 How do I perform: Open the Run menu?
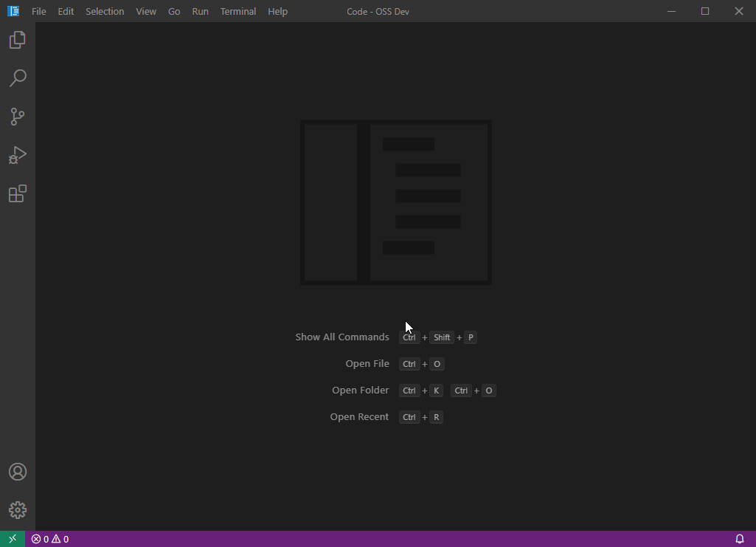pos(200,11)
